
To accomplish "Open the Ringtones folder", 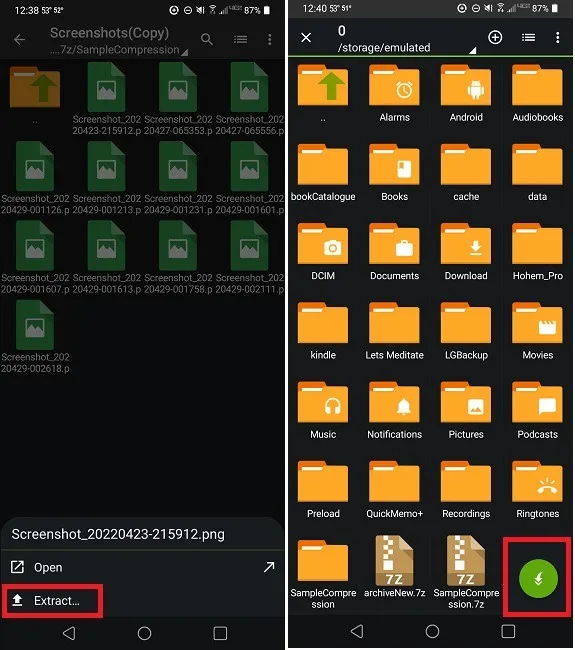I will click(538, 490).
